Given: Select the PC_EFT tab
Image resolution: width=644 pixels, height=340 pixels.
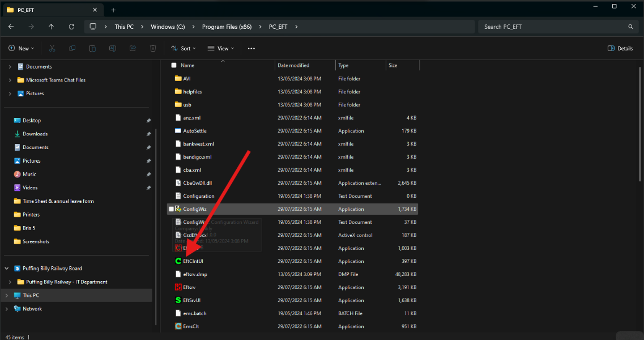Looking at the screenshot, I should pyautogui.click(x=53, y=10).
